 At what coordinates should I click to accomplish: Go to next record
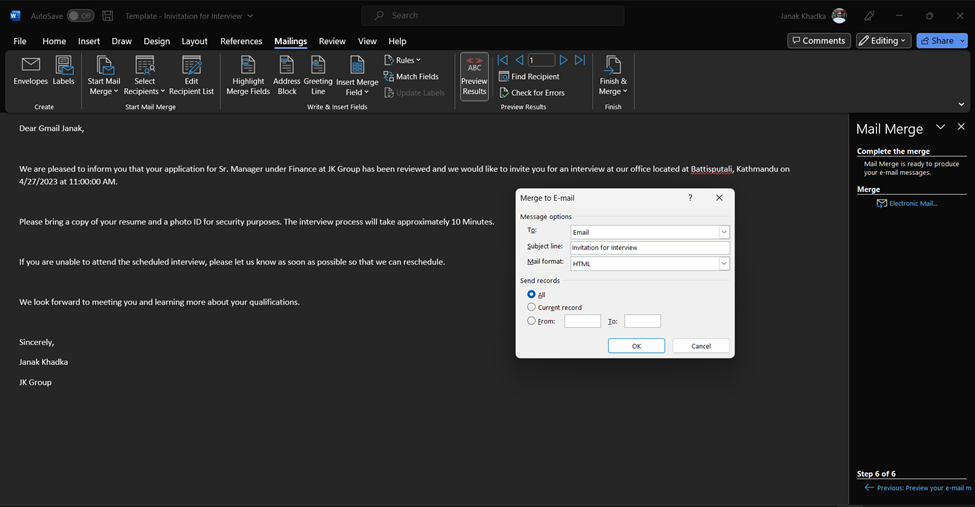pos(563,60)
